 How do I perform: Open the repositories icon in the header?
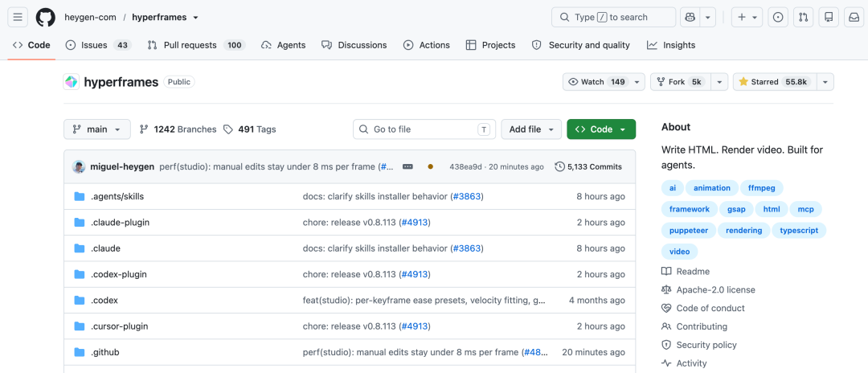click(829, 17)
